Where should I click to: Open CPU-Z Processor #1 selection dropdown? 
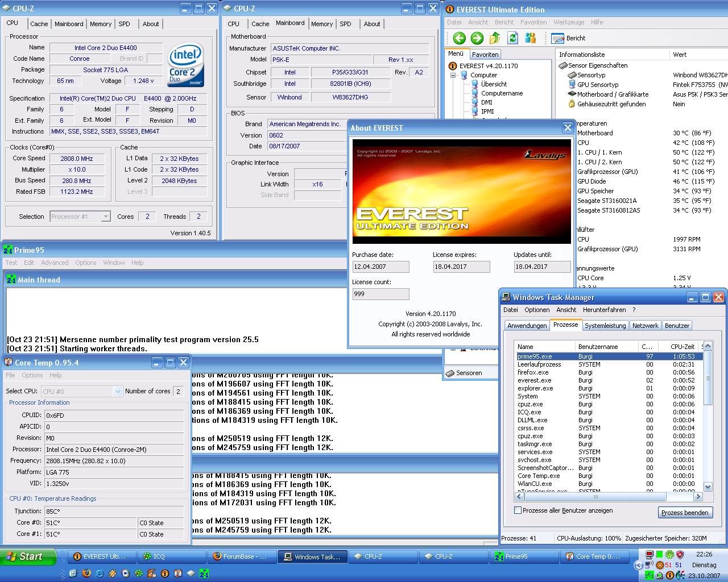click(106, 217)
